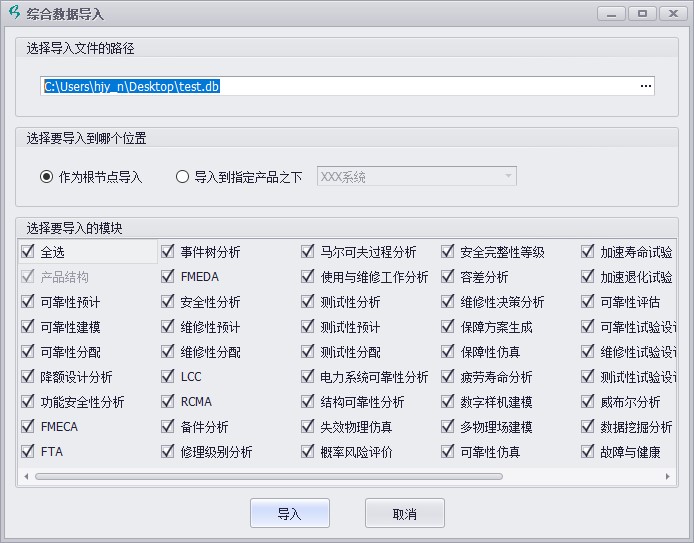This screenshot has width=694, height=543.
Task: Click the 取消 button
Action: (404, 514)
